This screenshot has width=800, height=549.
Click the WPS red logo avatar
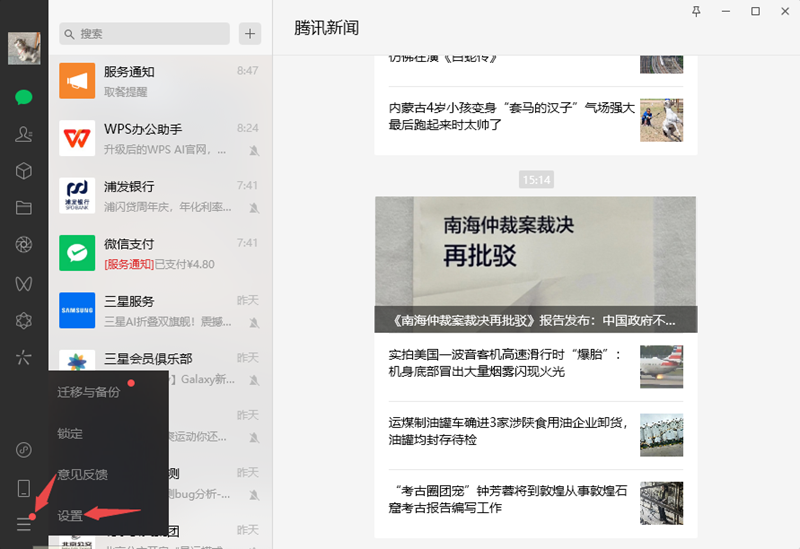pos(77,138)
